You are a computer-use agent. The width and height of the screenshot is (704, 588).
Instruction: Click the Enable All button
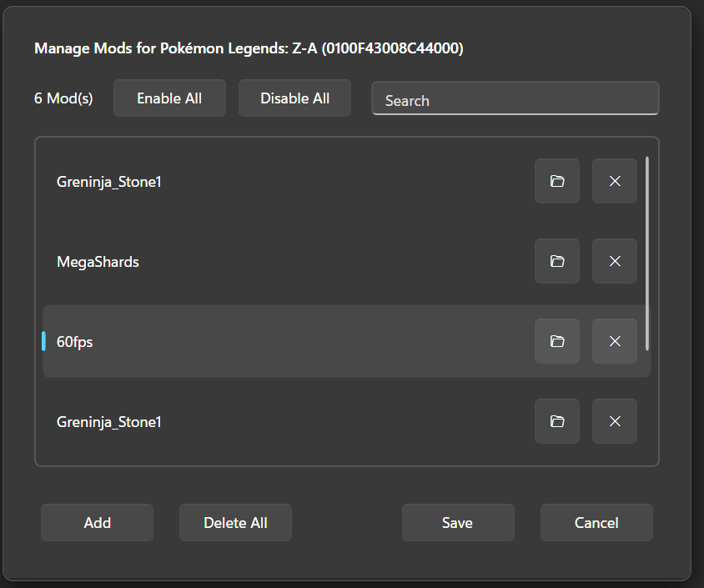point(169,98)
